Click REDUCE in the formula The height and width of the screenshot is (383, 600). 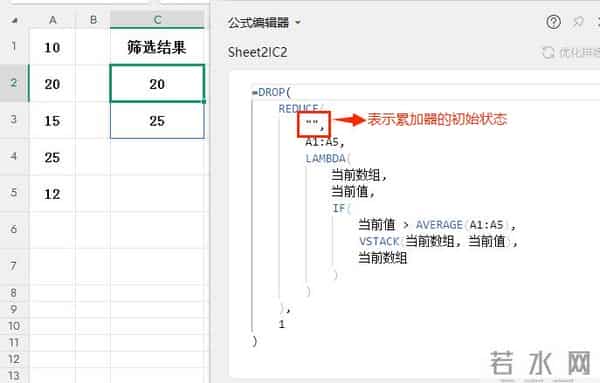pos(298,108)
